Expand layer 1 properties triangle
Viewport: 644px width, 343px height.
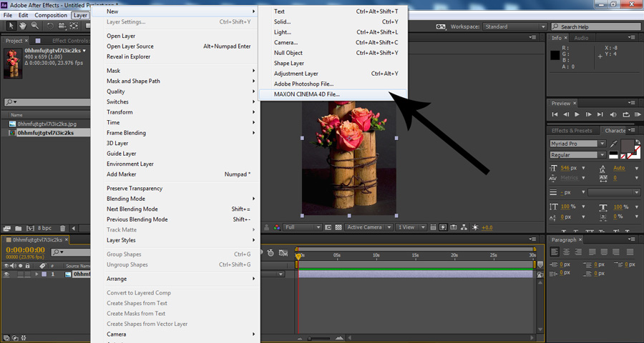point(37,274)
